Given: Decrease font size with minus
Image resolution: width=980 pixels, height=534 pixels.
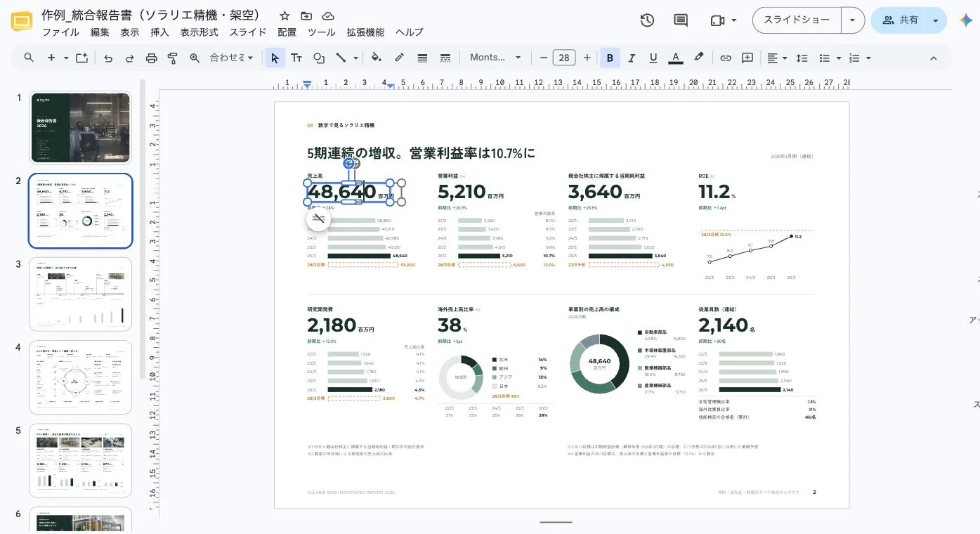Looking at the screenshot, I should [543, 58].
